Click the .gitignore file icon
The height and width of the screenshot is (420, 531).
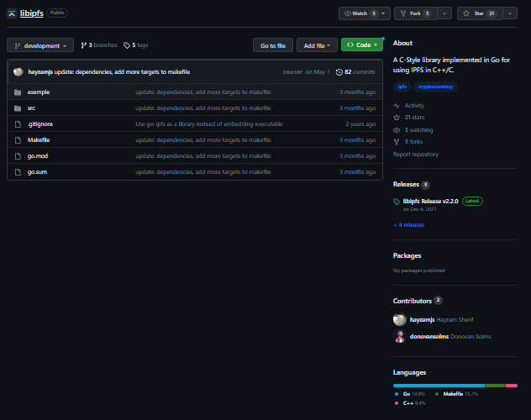[18, 124]
